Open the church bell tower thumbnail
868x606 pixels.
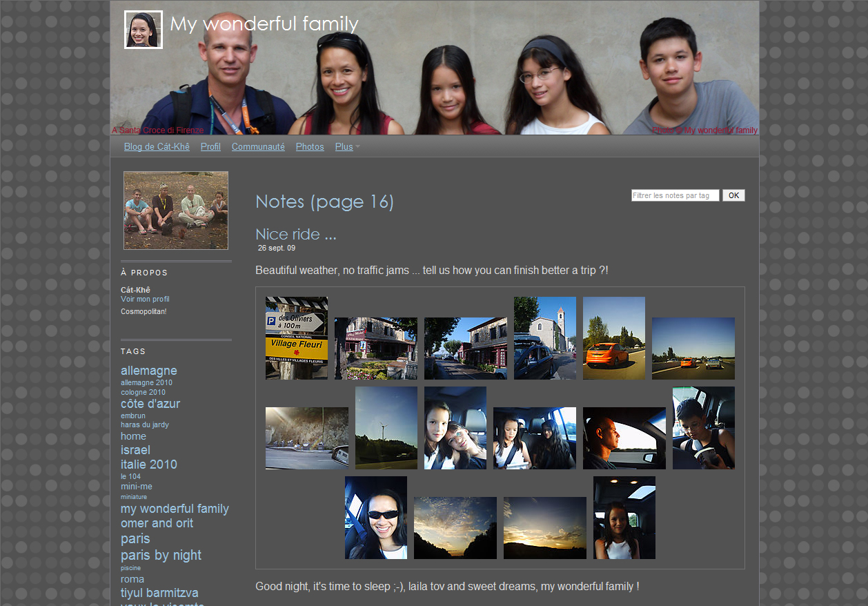pos(545,338)
